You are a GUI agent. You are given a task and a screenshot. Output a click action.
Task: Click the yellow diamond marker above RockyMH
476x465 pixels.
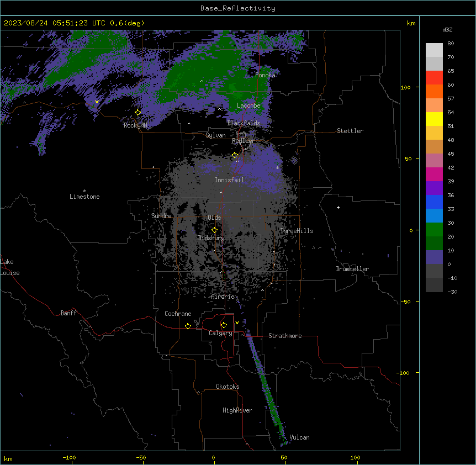pos(138,113)
